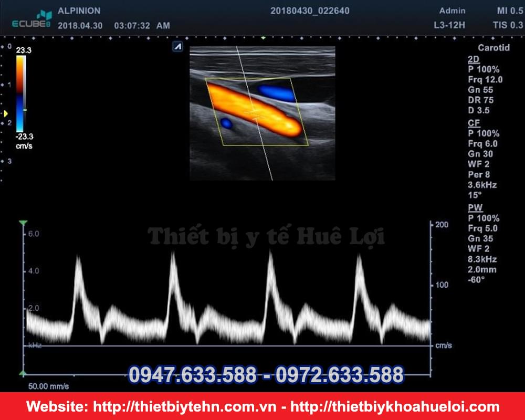Click the Doppler spectrum baseline
Screen dimensions: 525x420
(226, 346)
